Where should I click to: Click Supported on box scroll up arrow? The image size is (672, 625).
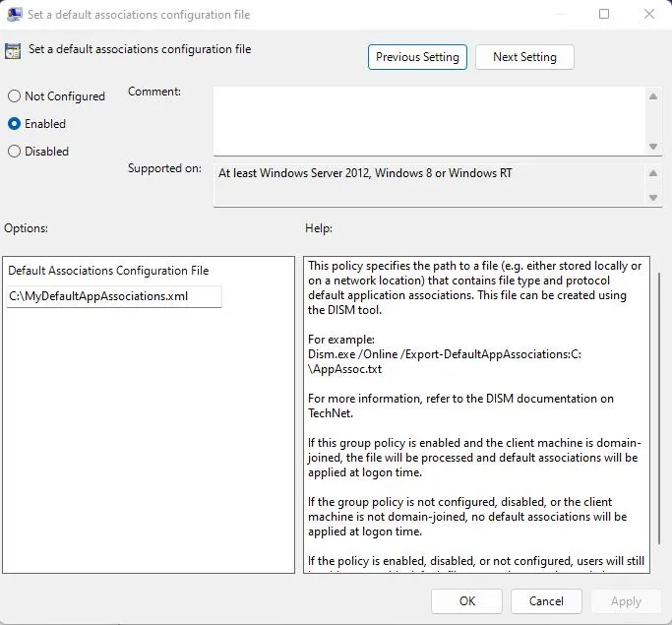(653, 173)
